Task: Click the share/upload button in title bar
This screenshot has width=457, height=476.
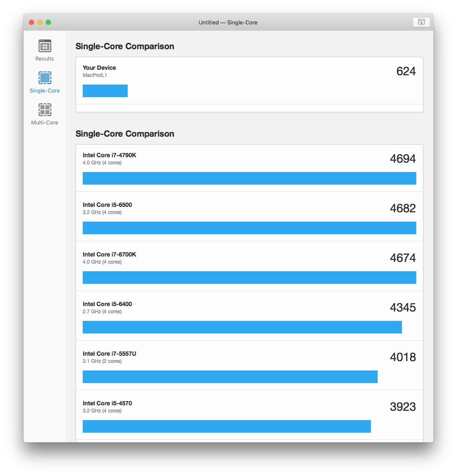Action: (421, 22)
